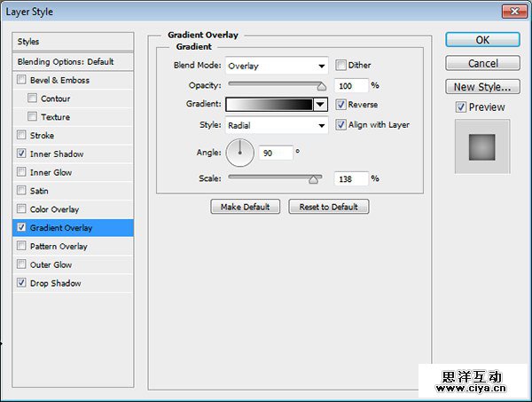Disable the Preview checkbox
This screenshot has height=402, width=532.
coord(460,107)
